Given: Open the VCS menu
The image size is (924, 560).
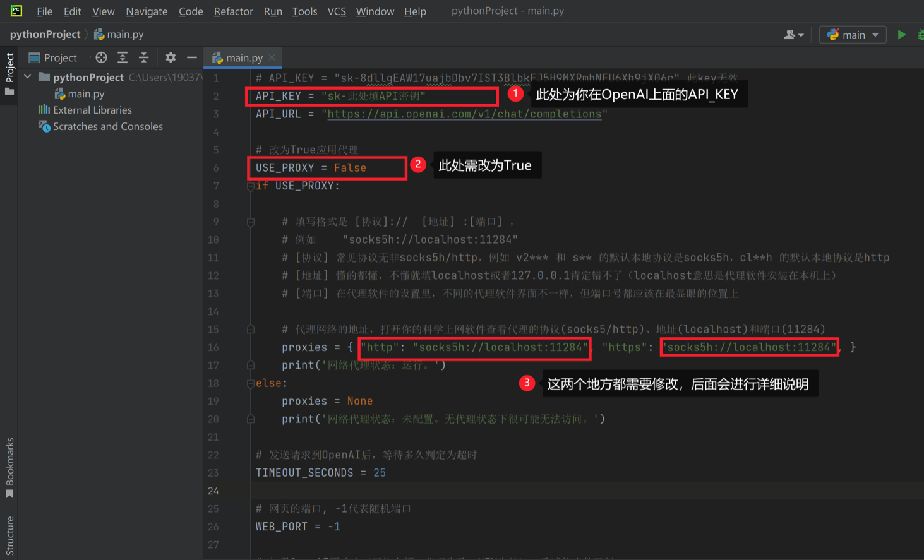Looking at the screenshot, I should click(337, 11).
